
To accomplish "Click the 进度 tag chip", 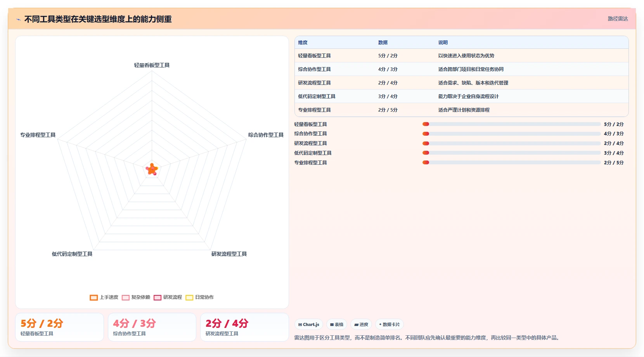I will pyautogui.click(x=361, y=324).
